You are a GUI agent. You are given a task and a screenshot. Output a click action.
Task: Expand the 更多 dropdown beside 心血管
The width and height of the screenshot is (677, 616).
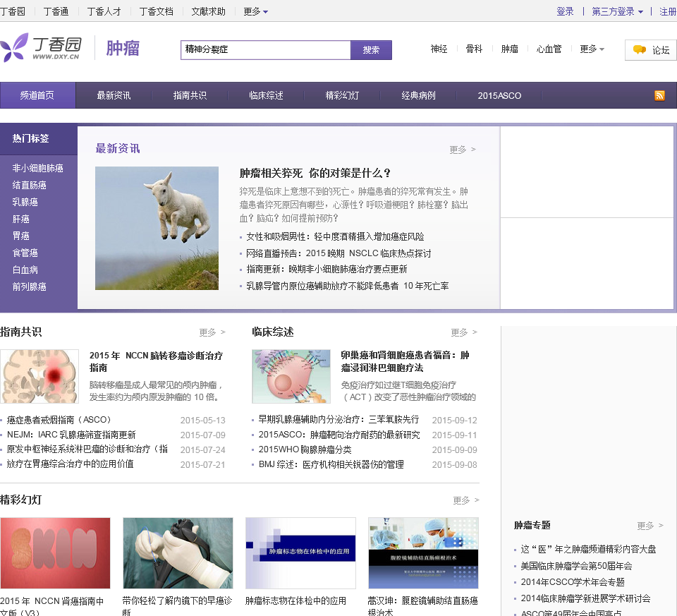(592, 49)
